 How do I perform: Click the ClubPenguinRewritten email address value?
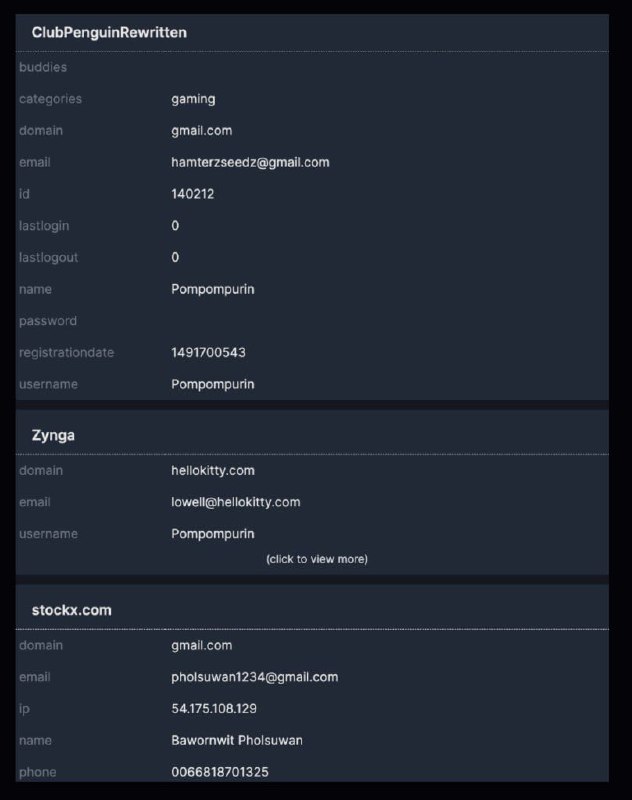(250, 162)
